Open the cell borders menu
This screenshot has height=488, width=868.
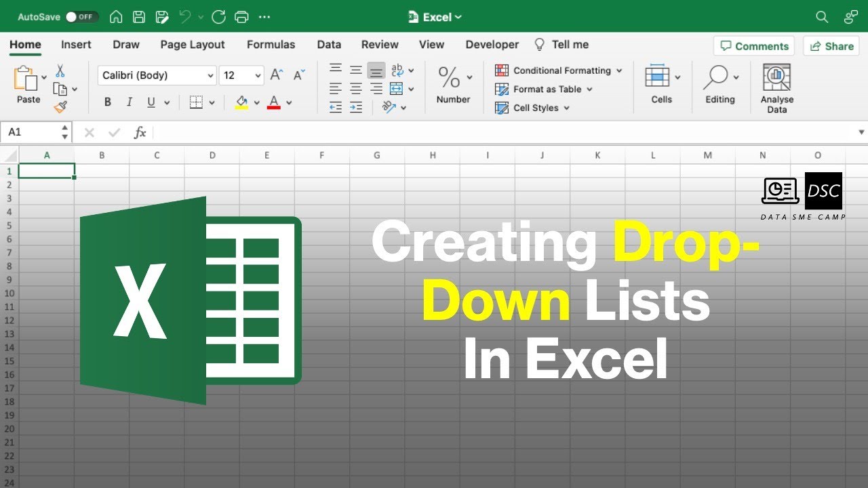(202, 102)
